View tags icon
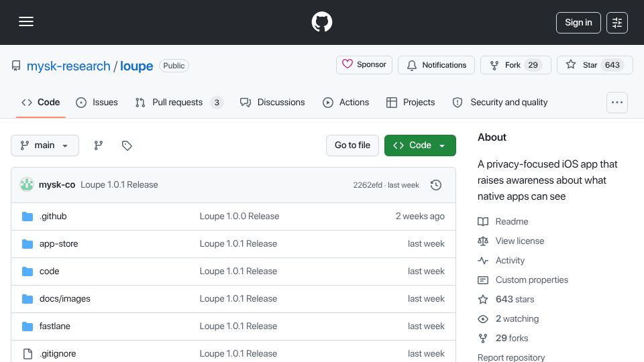This screenshot has height=362, width=644. click(127, 145)
